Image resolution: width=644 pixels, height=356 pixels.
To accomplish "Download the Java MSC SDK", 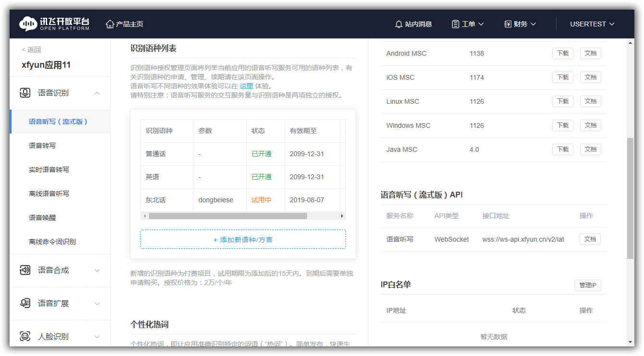I will (563, 149).
